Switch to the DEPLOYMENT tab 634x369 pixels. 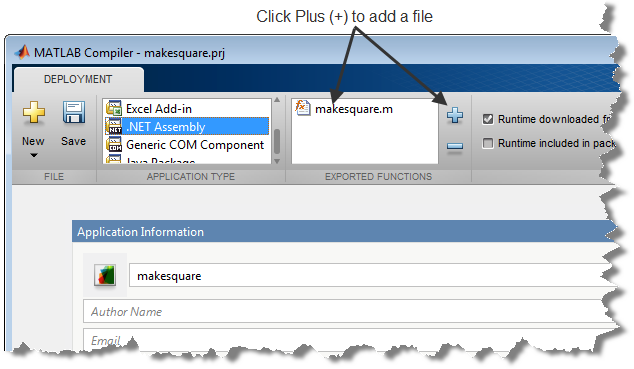tap(78, 79)
